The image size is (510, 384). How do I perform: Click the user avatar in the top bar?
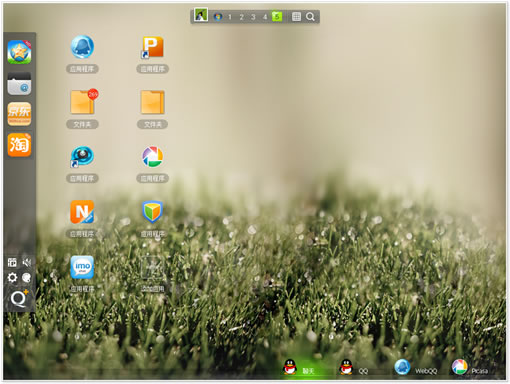[x=201, y=15]
